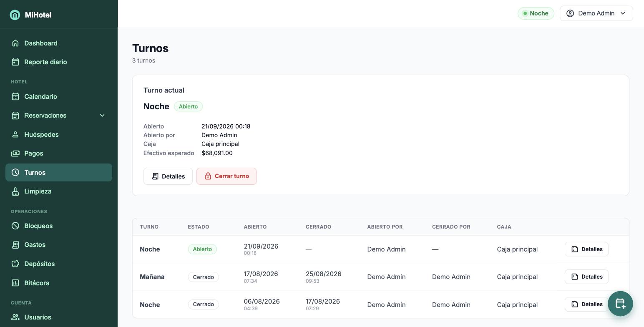Expand the Reservaciones submenu chevron
Screen dimensions: 644x327
(102, 116)
